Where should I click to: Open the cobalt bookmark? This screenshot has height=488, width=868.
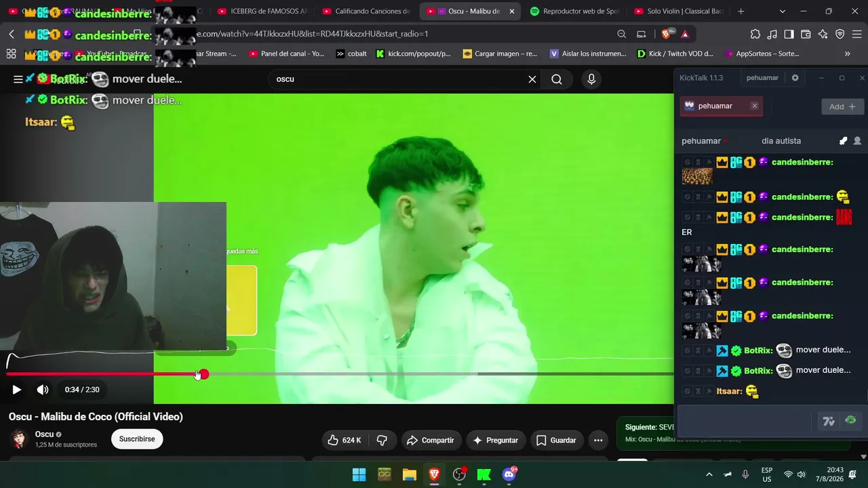click(x=351, y=54)
